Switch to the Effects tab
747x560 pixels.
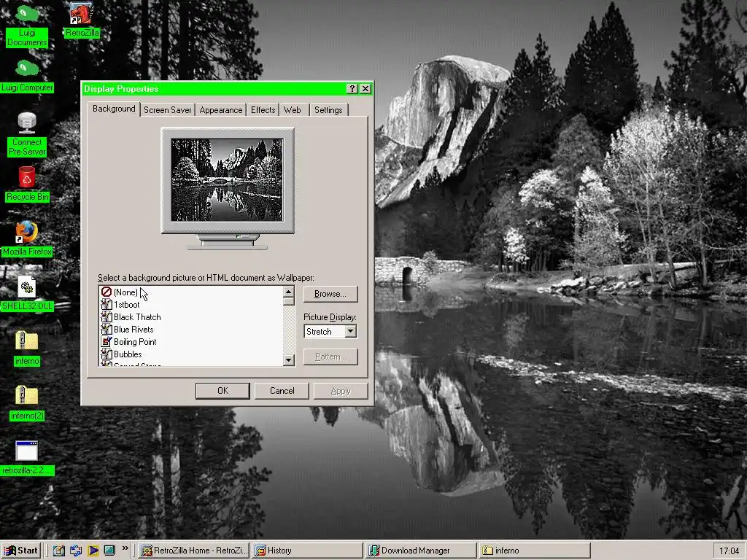[263, 110]
